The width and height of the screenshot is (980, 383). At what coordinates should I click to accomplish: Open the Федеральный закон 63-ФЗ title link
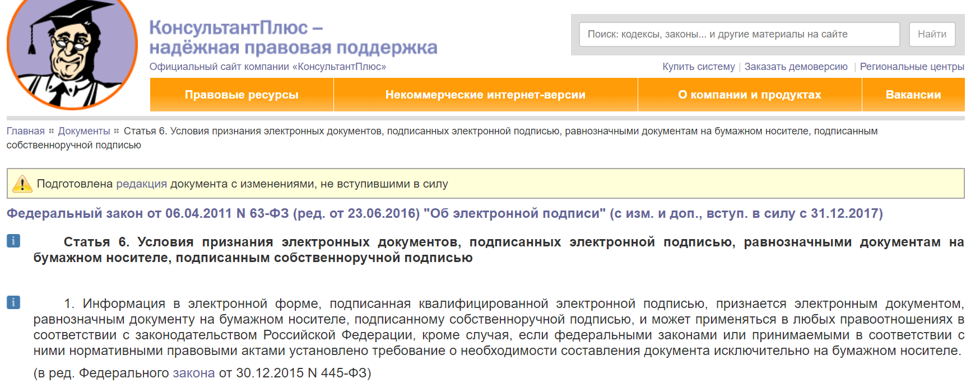(x=444, y=213)
